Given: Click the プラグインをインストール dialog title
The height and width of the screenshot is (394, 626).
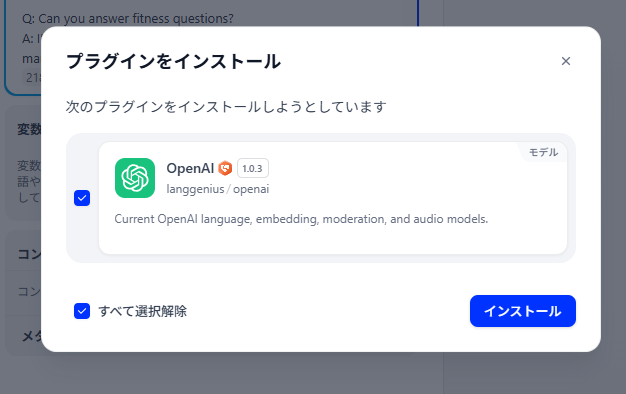Looking at the screenshot, I should 173,62.
